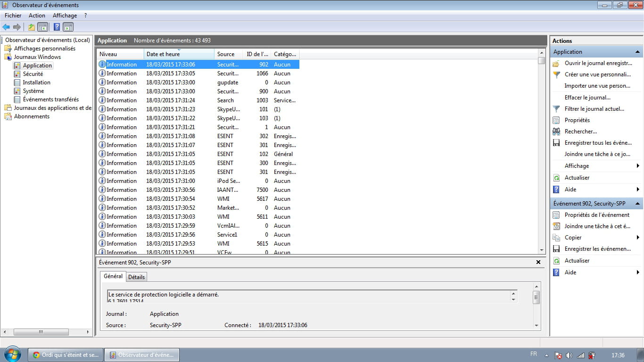Click the Rechercher binoculars icon
The height and width of the screenshot is (362, 644).
point(556,132)
